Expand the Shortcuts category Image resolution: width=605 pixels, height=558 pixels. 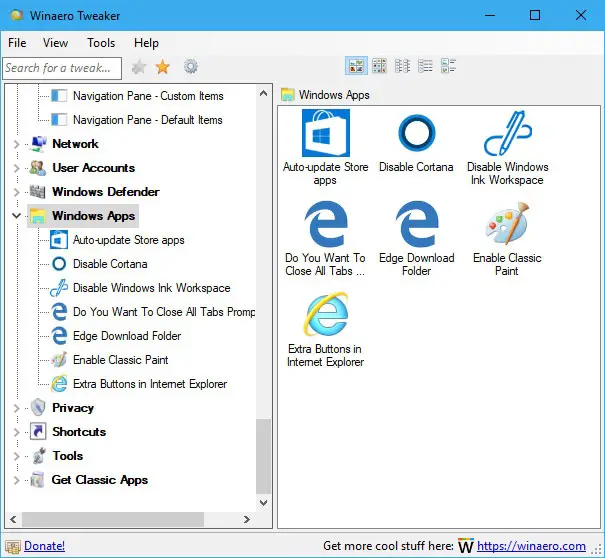(16, 432)
